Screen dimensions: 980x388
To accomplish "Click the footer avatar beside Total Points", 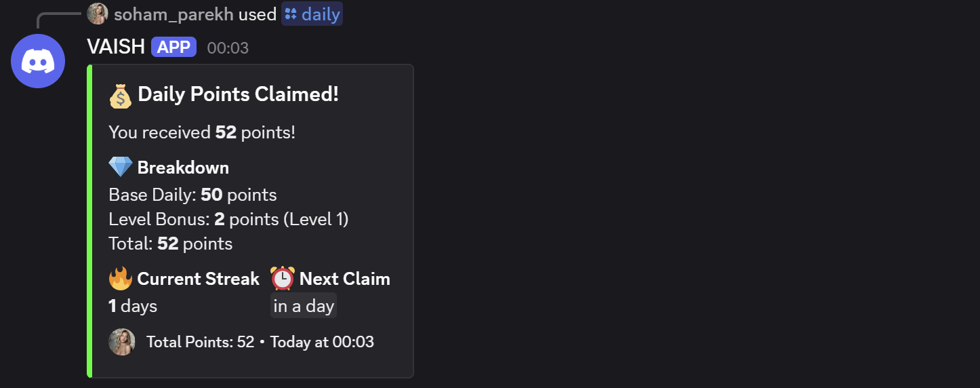I will 122,342.
